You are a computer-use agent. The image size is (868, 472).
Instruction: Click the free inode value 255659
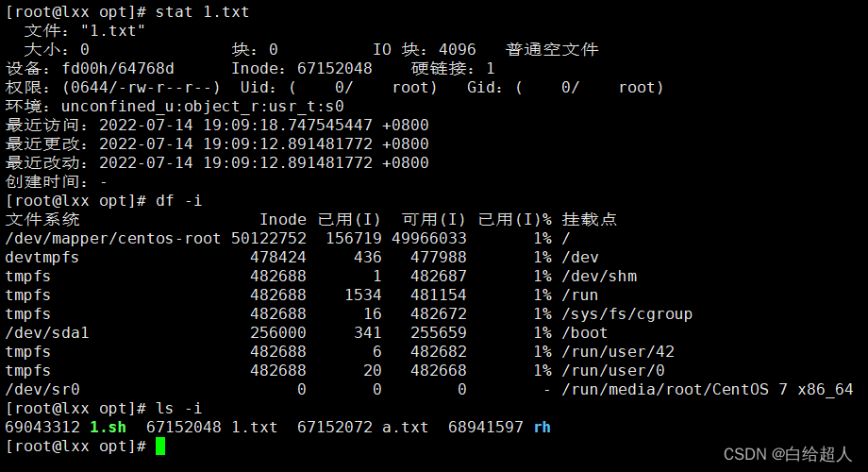click(x=439, y=332)
